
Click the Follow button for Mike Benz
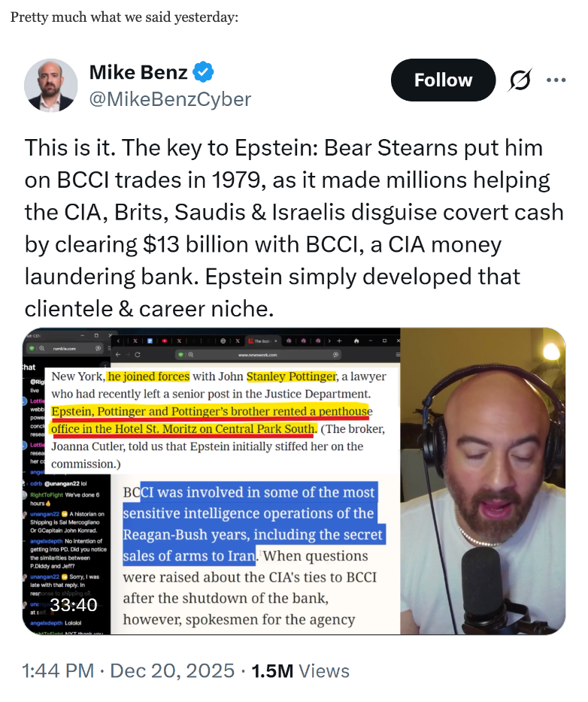pyautogui.click(x=443, y=80)
